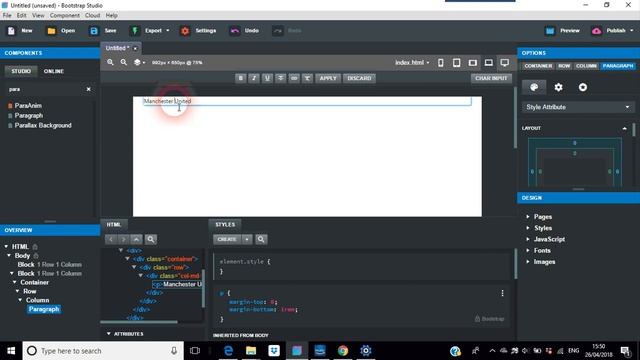The width and height of the screenshot is (640, 360).
Task: Open the Cloud menu
Action: click(x=93, y=16)
